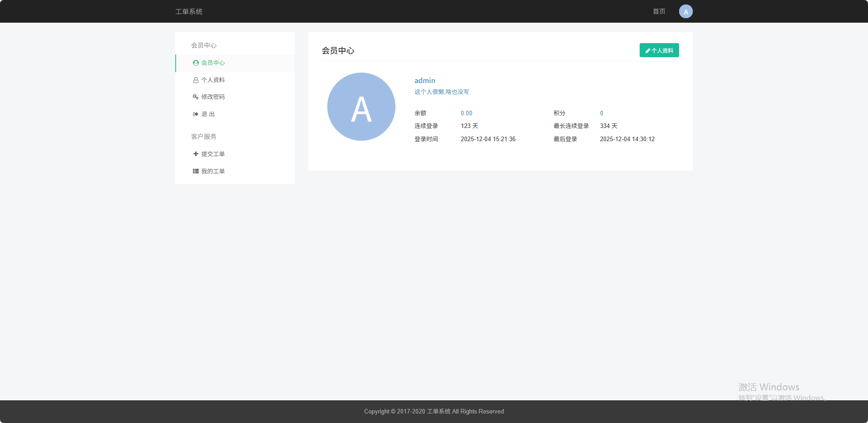Select 会员中心 in the sidebar menu

[213, 63]
